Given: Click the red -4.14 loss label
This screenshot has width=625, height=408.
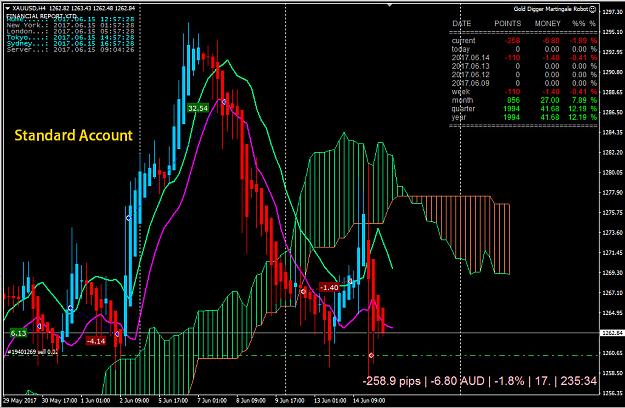Looking at the screenshot, I should [x=96, y=341].
